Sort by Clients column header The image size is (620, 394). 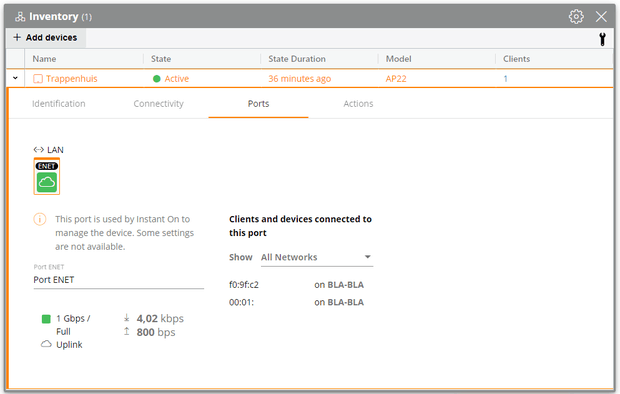point(516,59)
